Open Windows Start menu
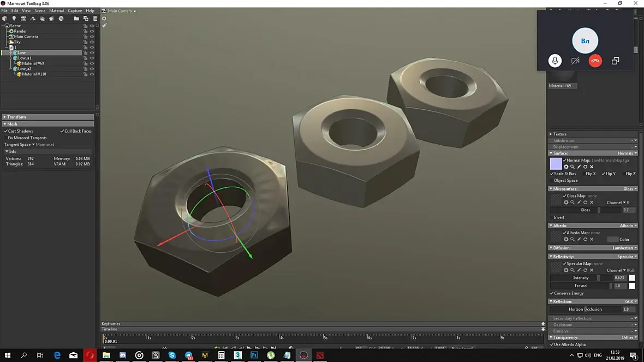 pyautogui.click(x=8, y=355)
